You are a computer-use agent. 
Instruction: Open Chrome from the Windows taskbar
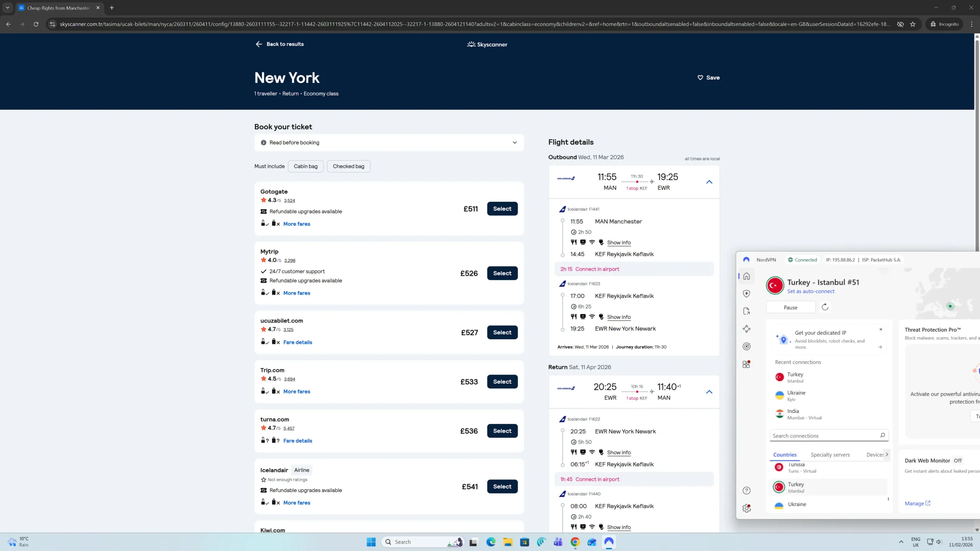point(575,542)
